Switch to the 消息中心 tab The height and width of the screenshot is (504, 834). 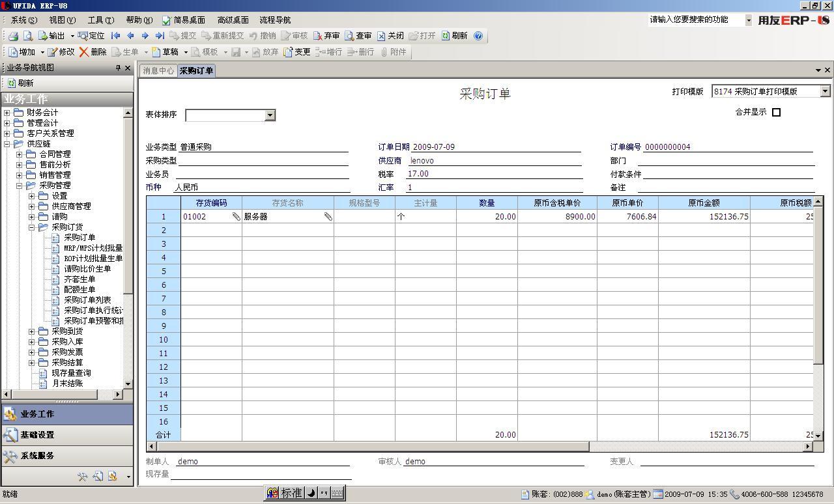click(158, 70)
